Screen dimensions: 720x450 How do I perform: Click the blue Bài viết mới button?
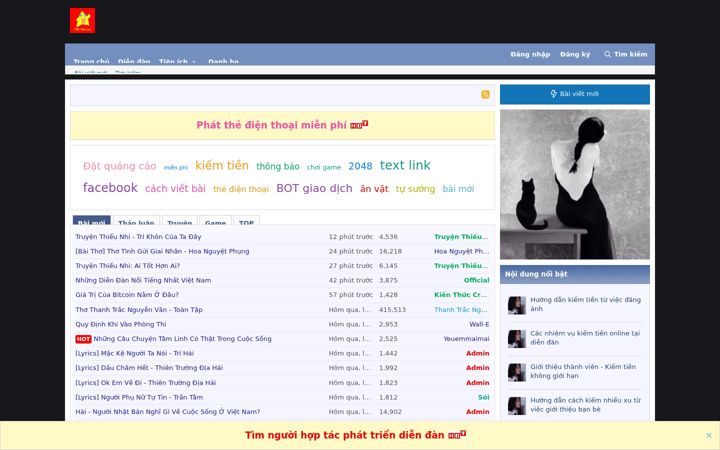574,94
